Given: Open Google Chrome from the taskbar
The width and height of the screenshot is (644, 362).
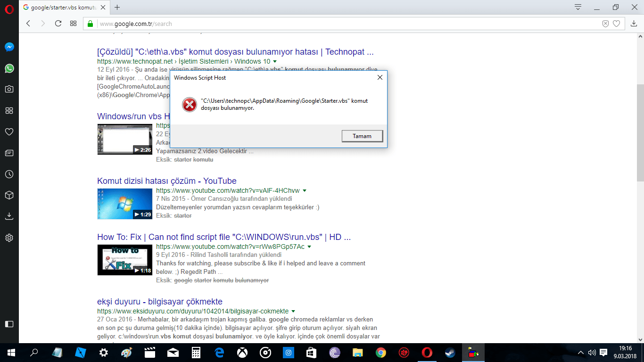Looking at the screenshot, I should pos(381,352).
